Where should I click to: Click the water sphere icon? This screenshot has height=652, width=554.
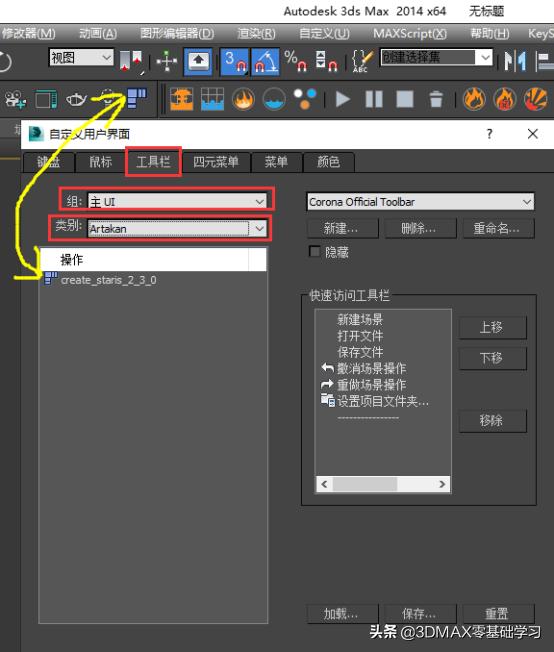coord(275,99)
